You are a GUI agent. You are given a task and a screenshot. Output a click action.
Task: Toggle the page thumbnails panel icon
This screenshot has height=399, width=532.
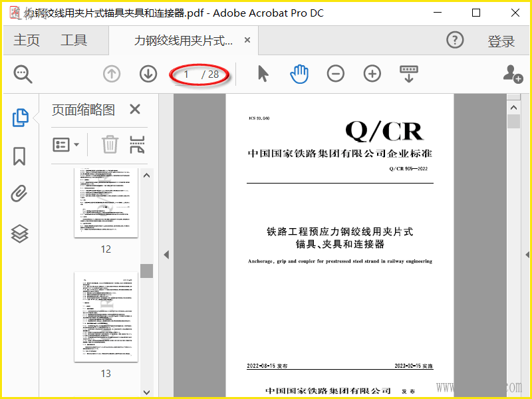pos(20,118)
